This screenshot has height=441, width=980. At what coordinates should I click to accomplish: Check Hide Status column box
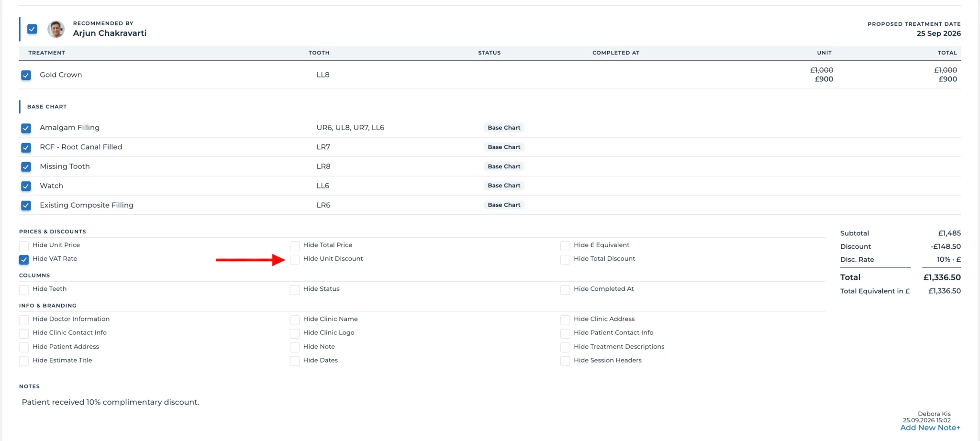295,290
